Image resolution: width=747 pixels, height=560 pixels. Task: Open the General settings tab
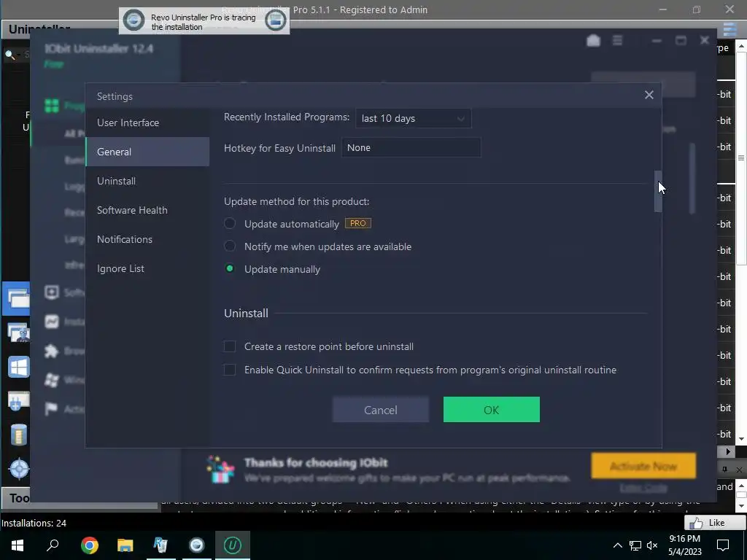[x=147, y=152]
